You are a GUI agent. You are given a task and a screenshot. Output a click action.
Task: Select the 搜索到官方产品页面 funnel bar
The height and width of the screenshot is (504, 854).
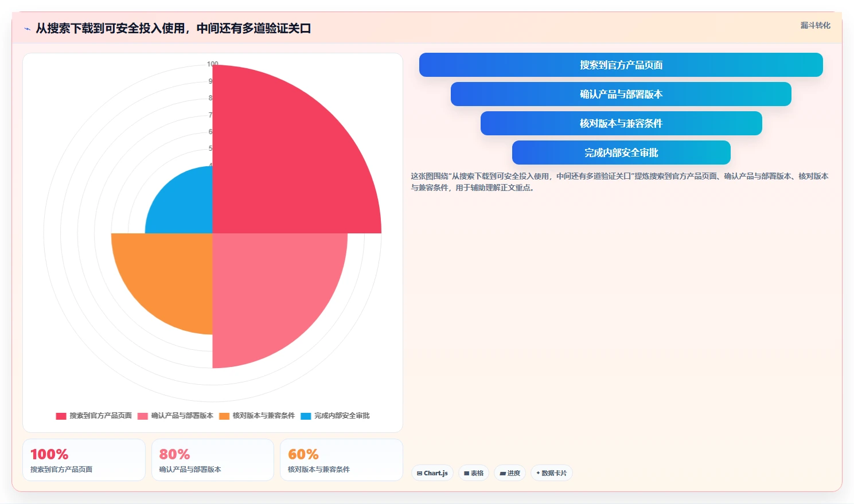tap(621, 65)
